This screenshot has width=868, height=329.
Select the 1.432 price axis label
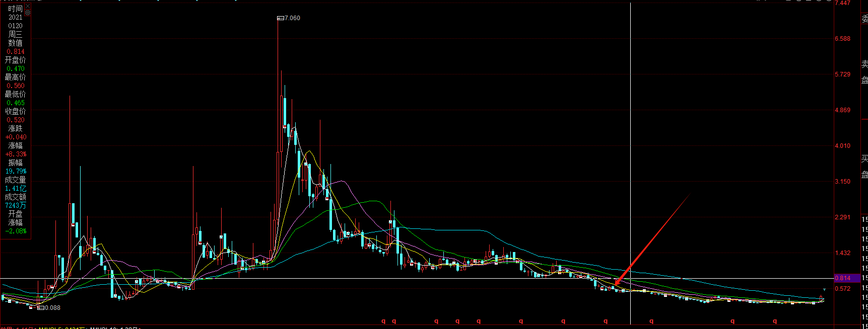point(842,253)
